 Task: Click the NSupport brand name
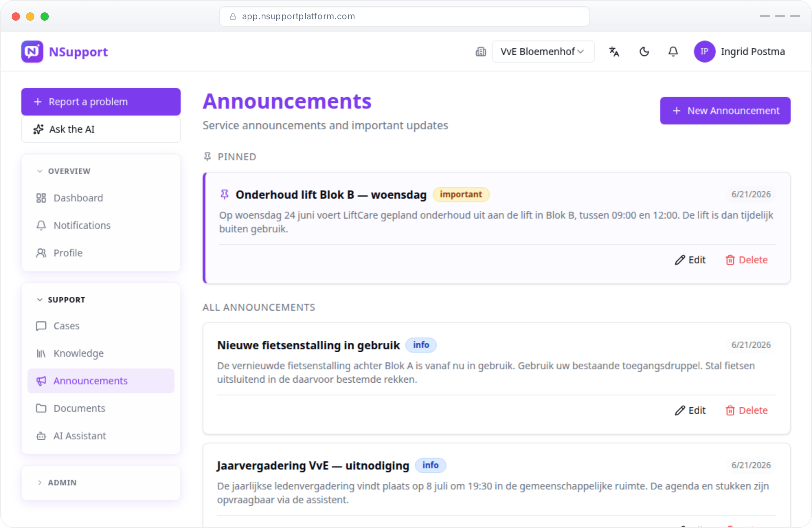click(x=78, y=52)
